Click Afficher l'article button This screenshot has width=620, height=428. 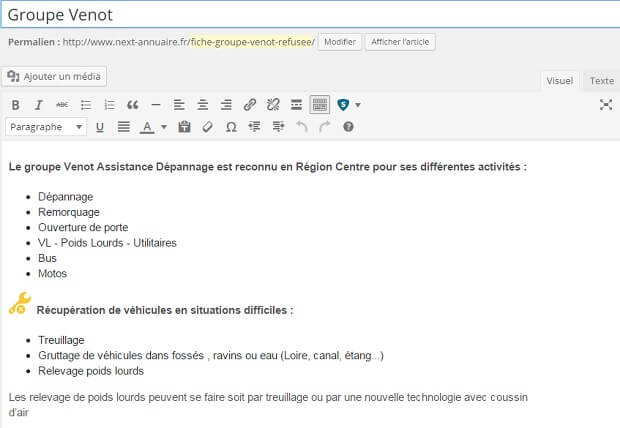pyautogui.click(x=400, y=42)
